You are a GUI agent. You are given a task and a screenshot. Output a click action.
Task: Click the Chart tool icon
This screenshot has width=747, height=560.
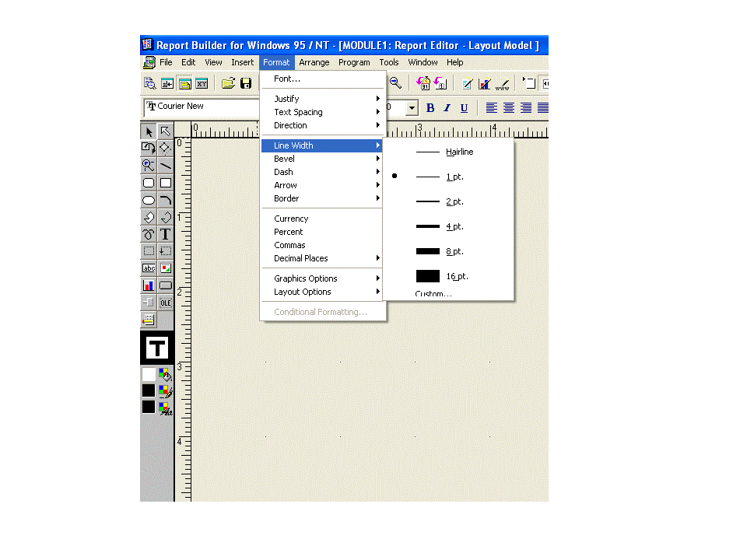pyautogui.click(x=149, y=285)
